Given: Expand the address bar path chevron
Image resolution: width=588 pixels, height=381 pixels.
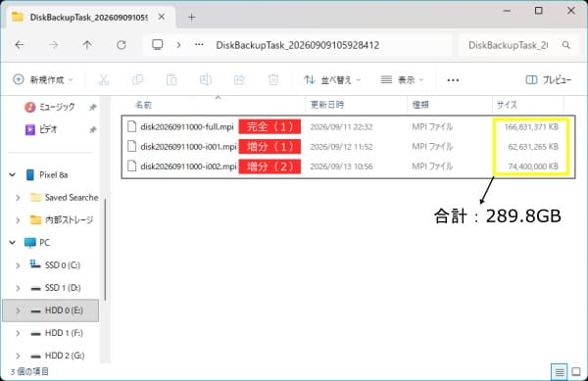Looking at the screenshot, I should tap(178, 45).
